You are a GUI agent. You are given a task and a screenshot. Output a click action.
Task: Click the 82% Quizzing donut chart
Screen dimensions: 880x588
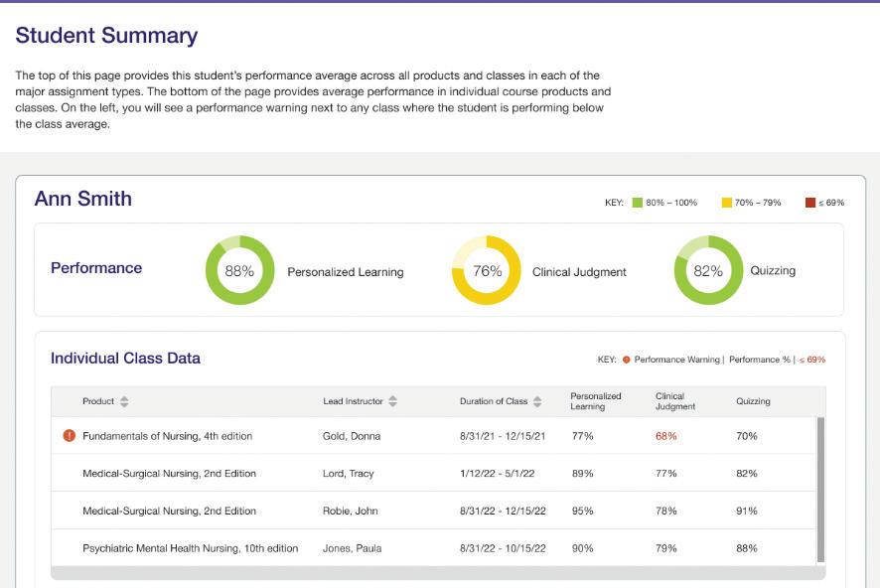pyautogui.click(x=708, y=270)
